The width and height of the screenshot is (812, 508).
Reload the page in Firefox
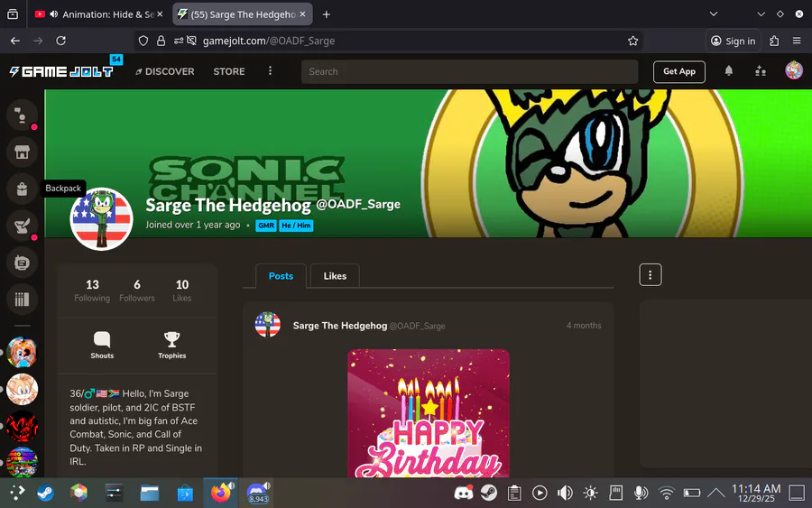pos(60,41)
